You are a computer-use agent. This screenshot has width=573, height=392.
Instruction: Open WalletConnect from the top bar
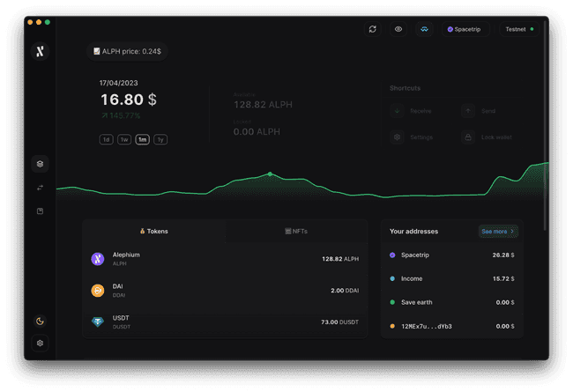(x=424, y=29)
